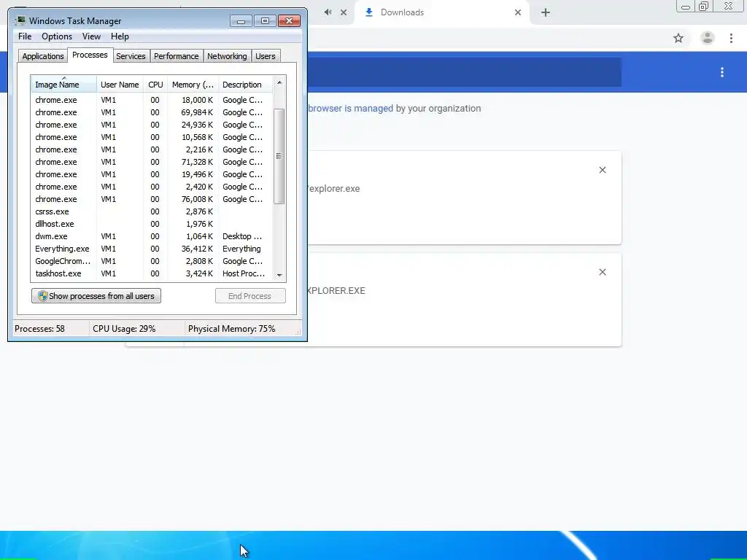The image size is (747, 560).
Task: Select the chrome.exe process using 69,984 K
Action: point(152,112)
